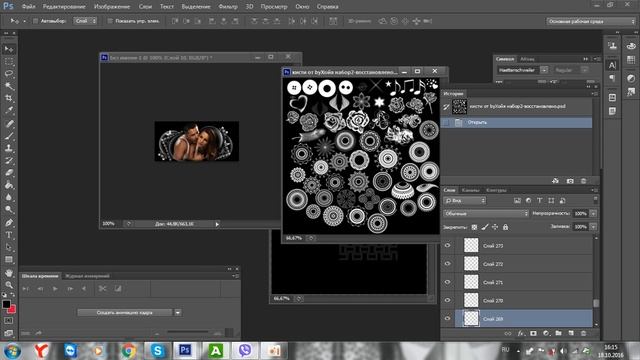
Task: Select the Rectangular Marquee tool
Action: [9, 62]
